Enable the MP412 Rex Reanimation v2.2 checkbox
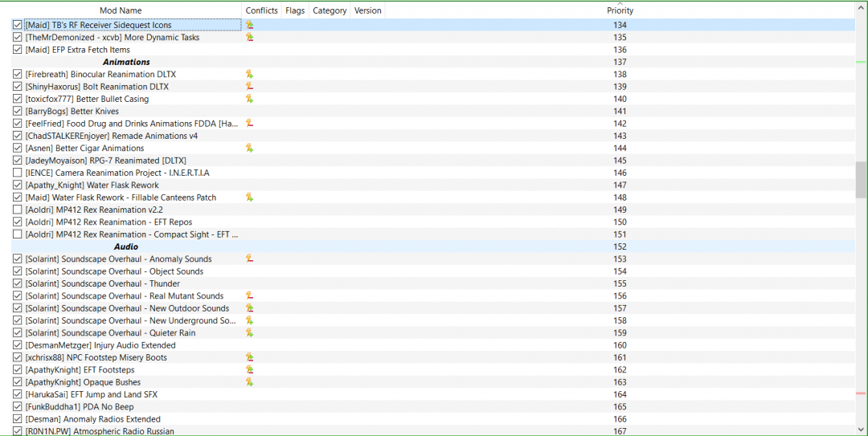Viewport: 868px width, 436px height. point(17,210)
